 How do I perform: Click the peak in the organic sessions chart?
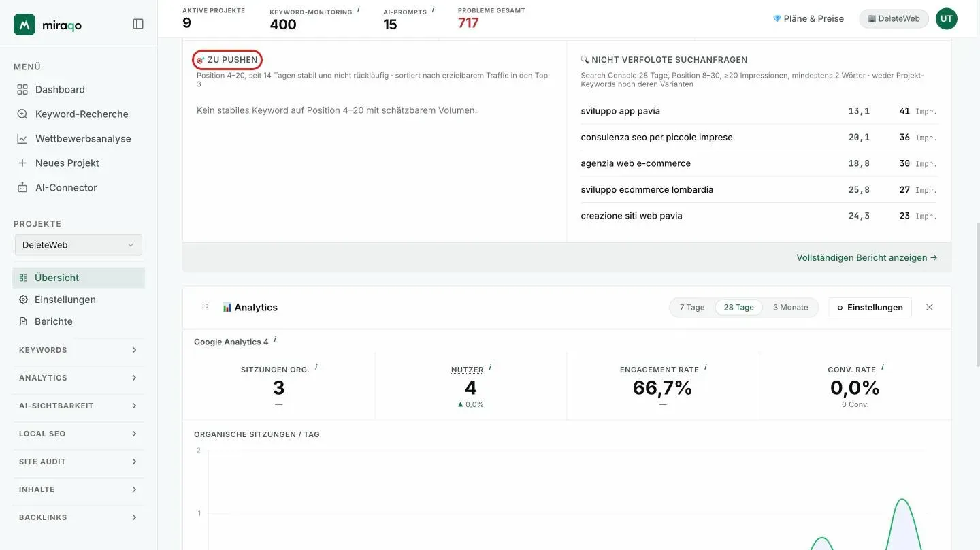902,500
